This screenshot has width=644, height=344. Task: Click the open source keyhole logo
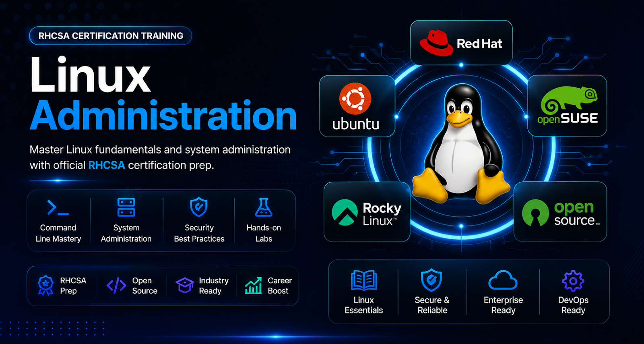pyautogui.click(x=535, y=213)
